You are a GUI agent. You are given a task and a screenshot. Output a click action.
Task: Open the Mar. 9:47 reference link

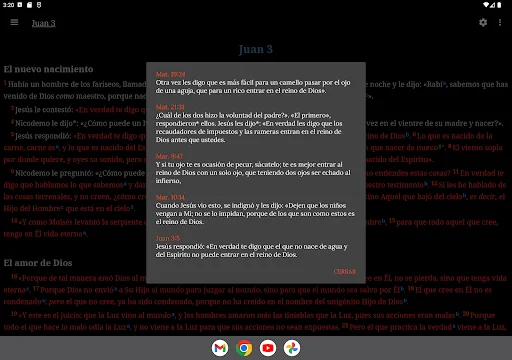click(x=169, y=156)
